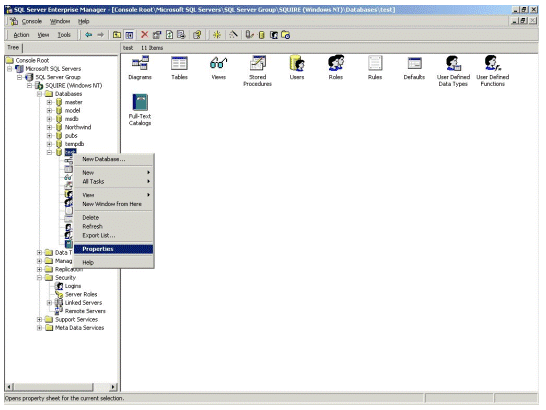Image resolution: width=546 pixels, height=410 pixels.
Task: Expand the tempdb database node
Action: point(49,144)
